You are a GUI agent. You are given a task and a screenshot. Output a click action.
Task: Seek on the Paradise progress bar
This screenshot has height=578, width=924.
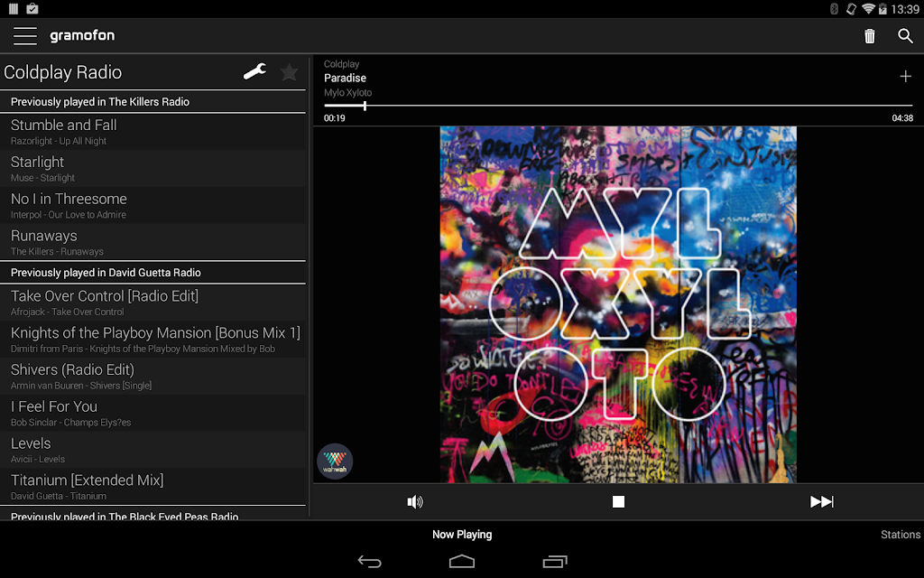618,106
